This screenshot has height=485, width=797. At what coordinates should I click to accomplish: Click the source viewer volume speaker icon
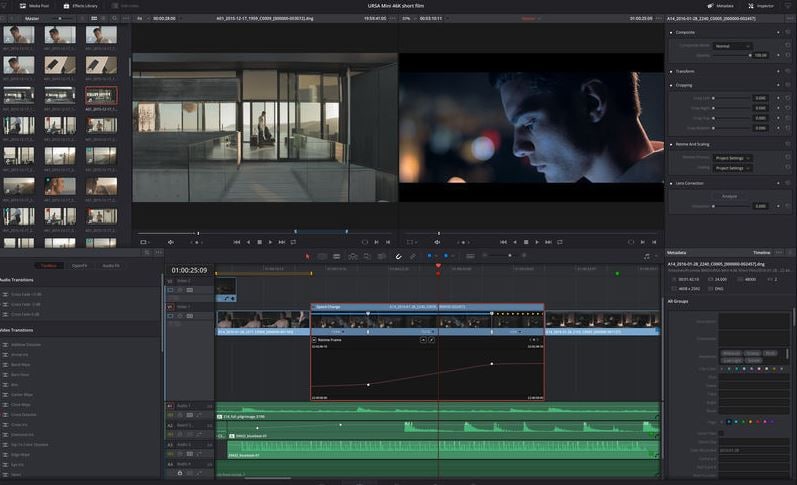171,241
